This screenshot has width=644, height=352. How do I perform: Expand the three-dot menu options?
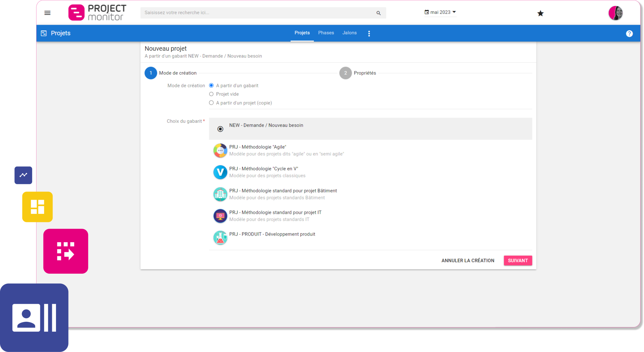point(369,33)
